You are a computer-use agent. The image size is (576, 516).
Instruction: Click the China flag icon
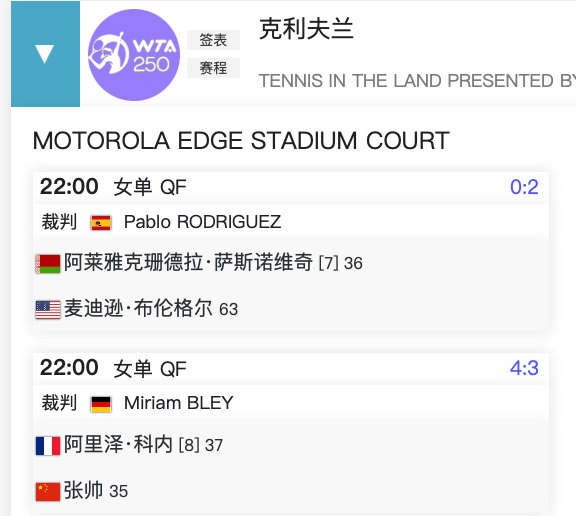48,492
